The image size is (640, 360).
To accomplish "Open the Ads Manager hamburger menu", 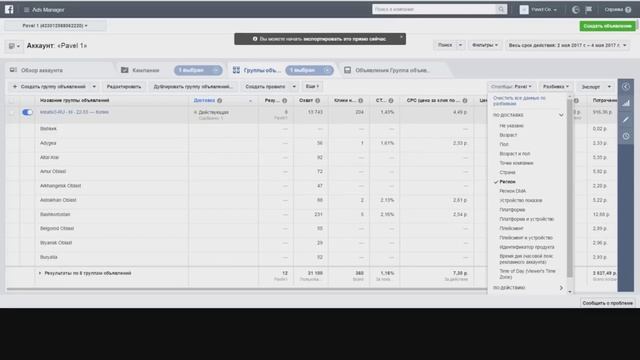I will (27, 10).
